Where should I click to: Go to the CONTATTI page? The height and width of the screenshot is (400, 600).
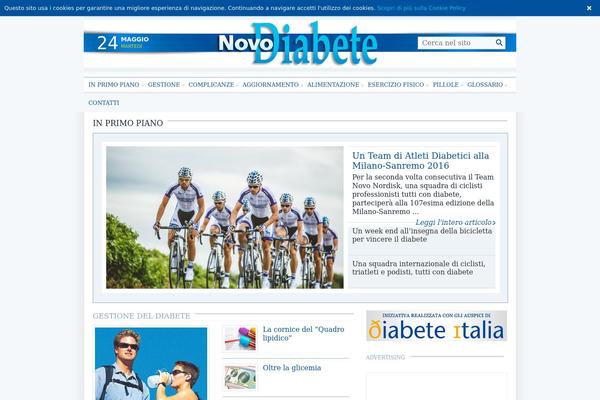click(x=104, y=103)
